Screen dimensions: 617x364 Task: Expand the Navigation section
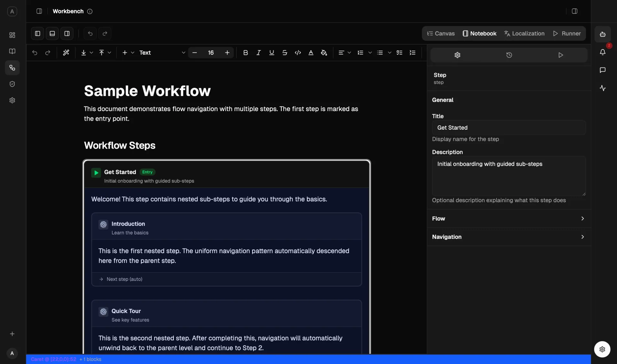[509, 237]
